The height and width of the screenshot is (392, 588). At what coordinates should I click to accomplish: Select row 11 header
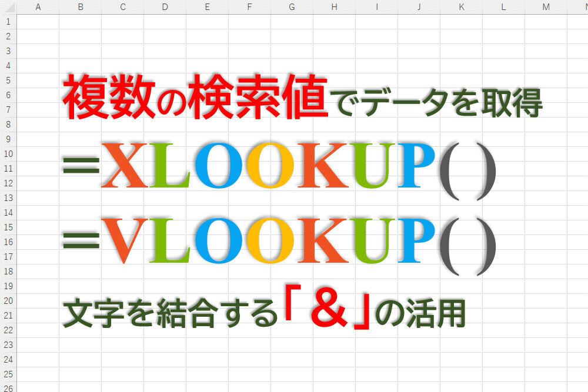click(8, 169)
